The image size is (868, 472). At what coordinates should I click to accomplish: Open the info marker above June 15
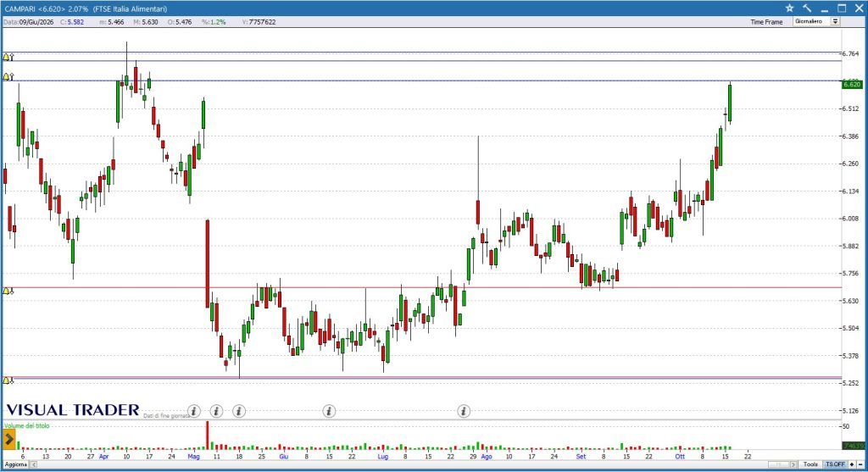[x=329, y=411]
